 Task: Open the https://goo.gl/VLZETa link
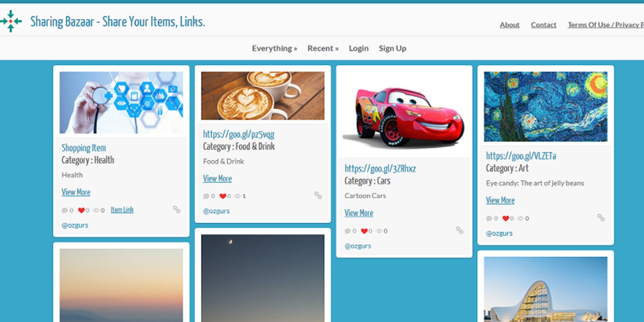(x=521, y=156)
